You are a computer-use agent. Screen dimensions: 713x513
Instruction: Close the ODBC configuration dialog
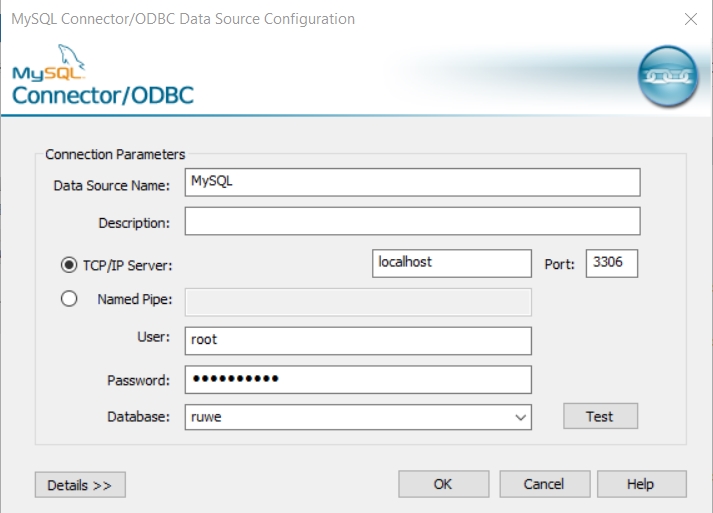pyautogui.click(x=691, y=19)
